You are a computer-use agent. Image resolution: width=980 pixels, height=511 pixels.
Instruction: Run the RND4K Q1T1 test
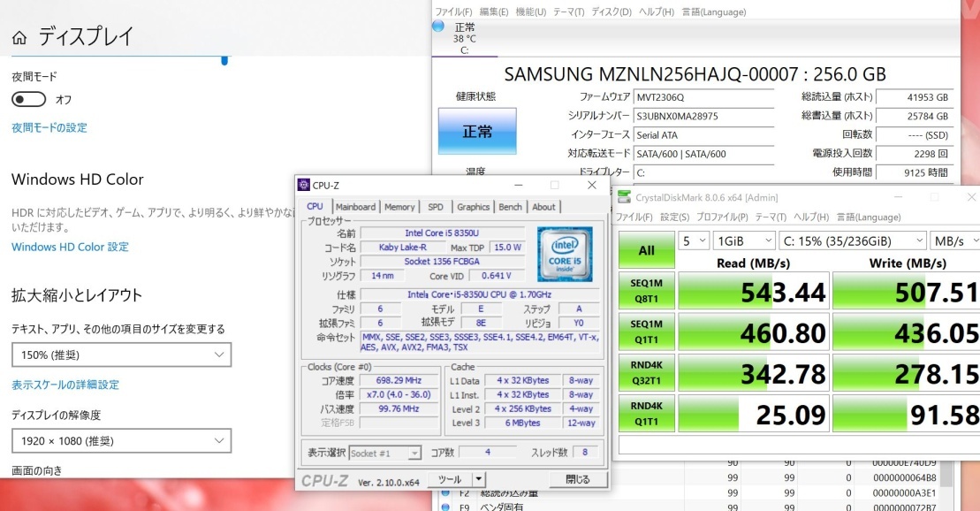[x=646, y=414]
